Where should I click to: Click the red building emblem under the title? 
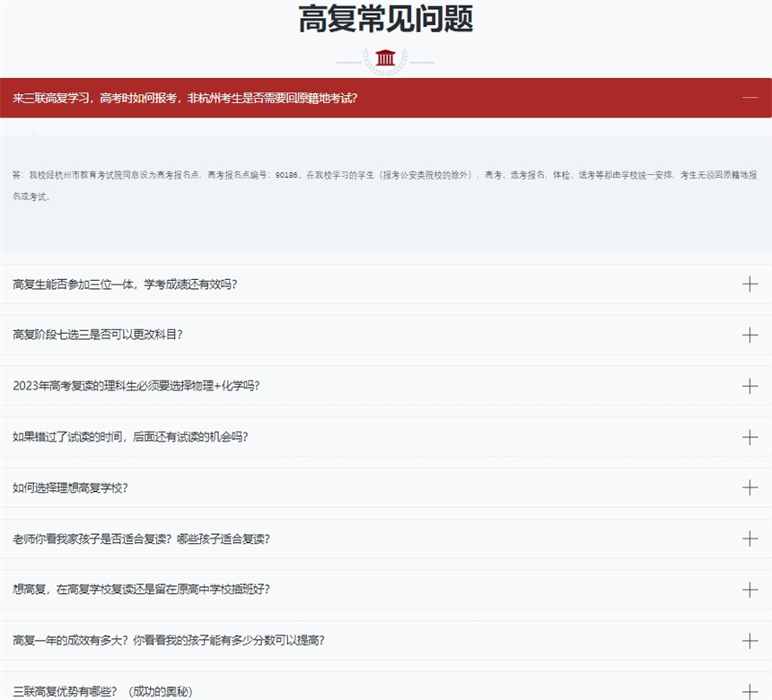tap(385, 59)
